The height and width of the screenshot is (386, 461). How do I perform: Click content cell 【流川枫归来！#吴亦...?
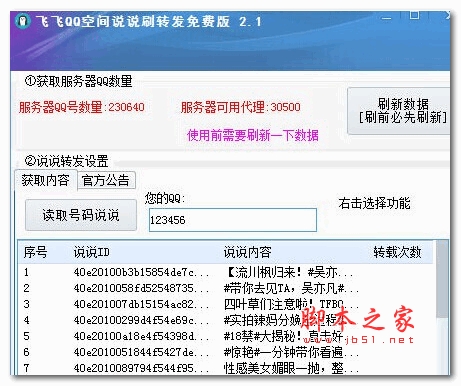coord(289,272)
